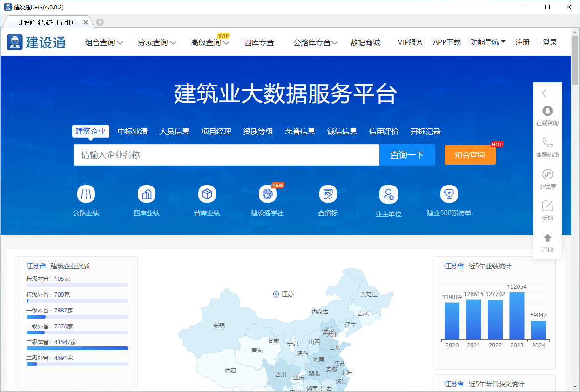Select 内蒙古 region on the map
This screenshot has height=392, width=580.
(x=320, y=312)
